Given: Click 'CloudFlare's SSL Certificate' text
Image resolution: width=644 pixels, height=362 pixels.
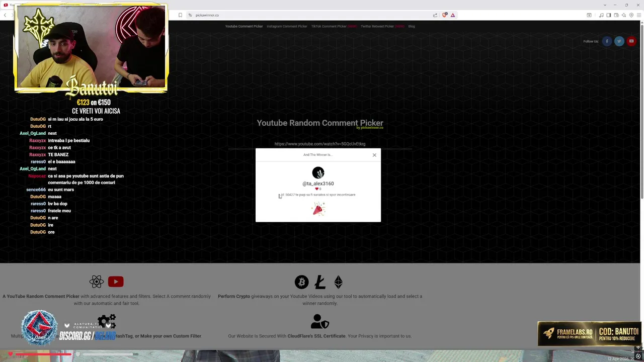Looking at the screenshot, I should pyautogui.click(x=316, y=336).
